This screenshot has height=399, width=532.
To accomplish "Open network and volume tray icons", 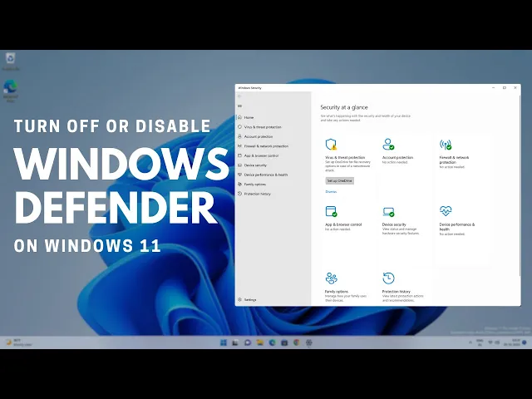I will tap(493, 342).
